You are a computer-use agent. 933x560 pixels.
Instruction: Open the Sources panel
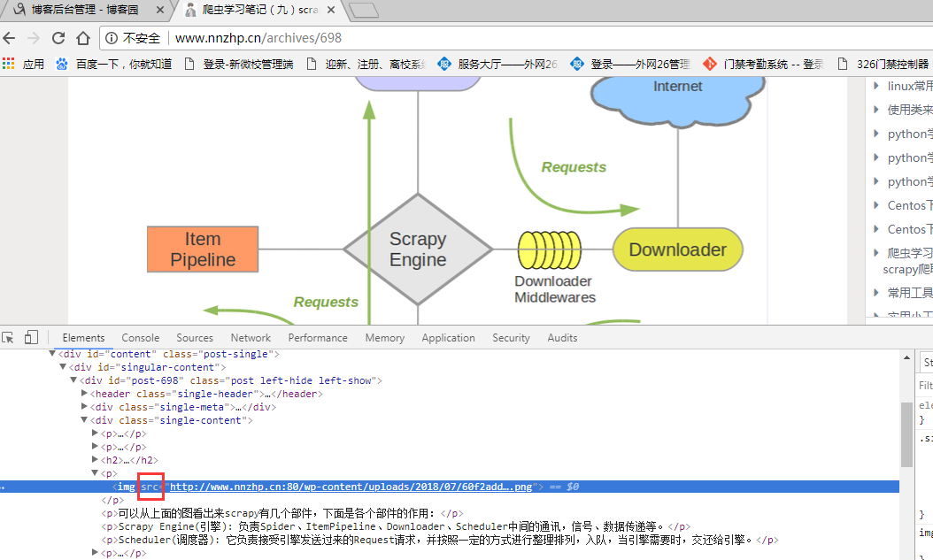[x=195, y=338]
